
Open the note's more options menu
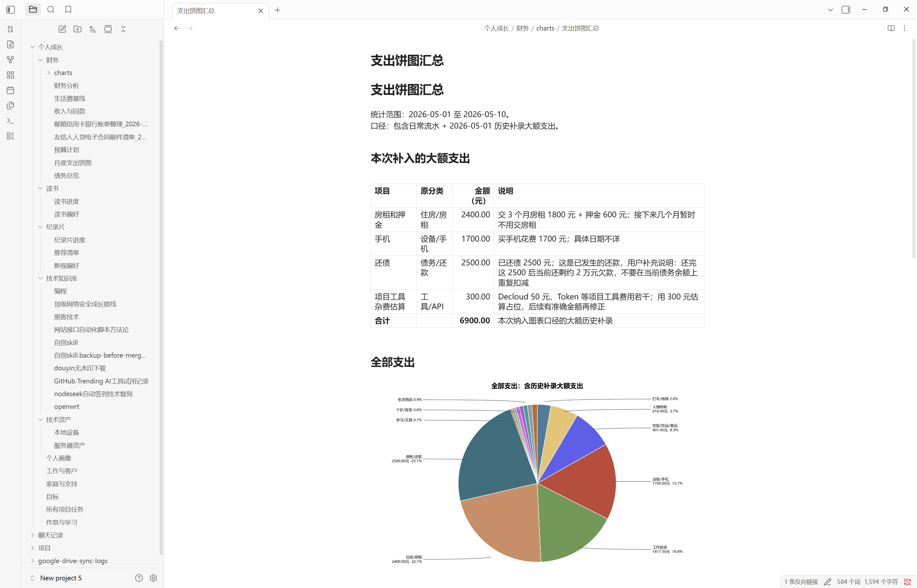coord(904,28)
